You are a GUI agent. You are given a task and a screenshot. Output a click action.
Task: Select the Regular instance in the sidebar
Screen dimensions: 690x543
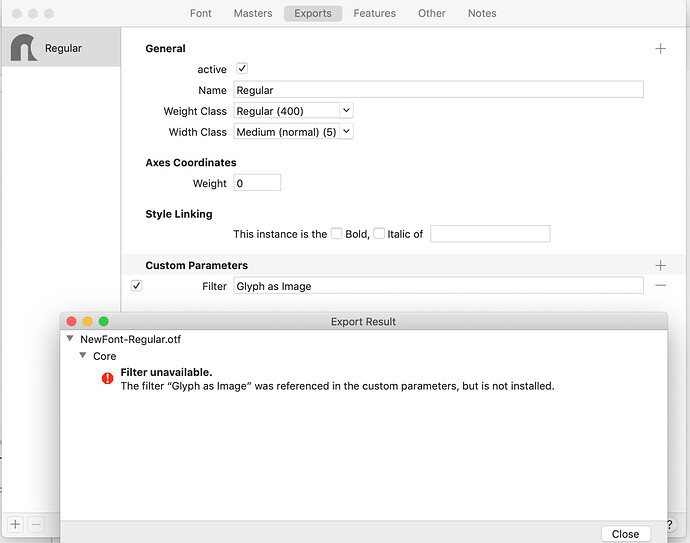click(x=61, y=48)
